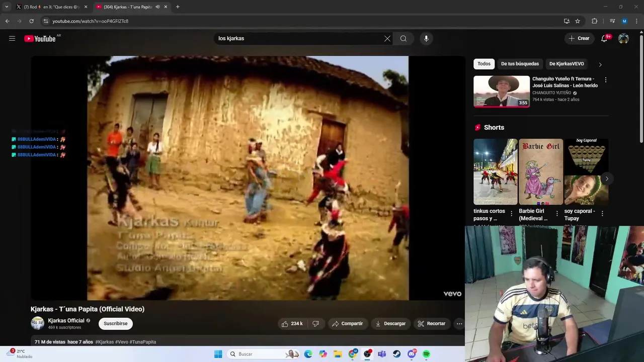Screen dimensions: 644x362
Task: Open more actions ellipsis below video
Action: click(x=459, y=324)
